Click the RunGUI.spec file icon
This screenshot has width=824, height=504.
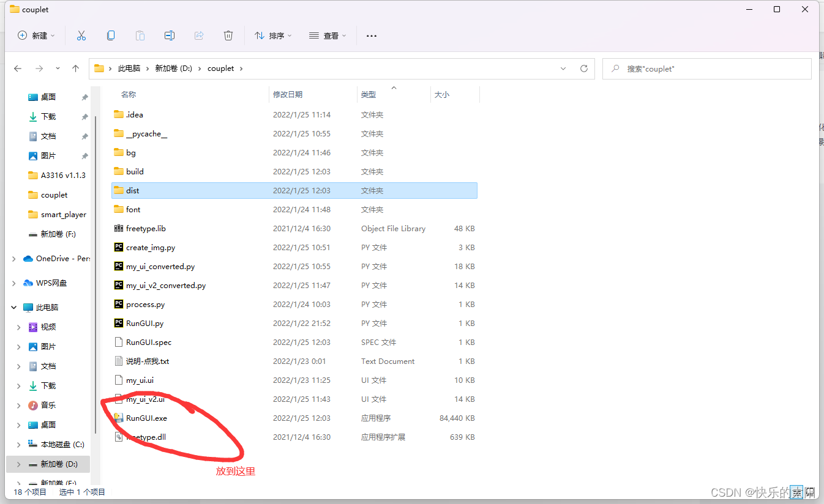[119, 342]
